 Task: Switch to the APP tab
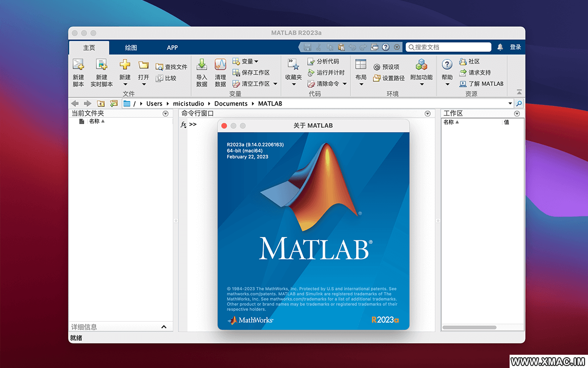172,48
